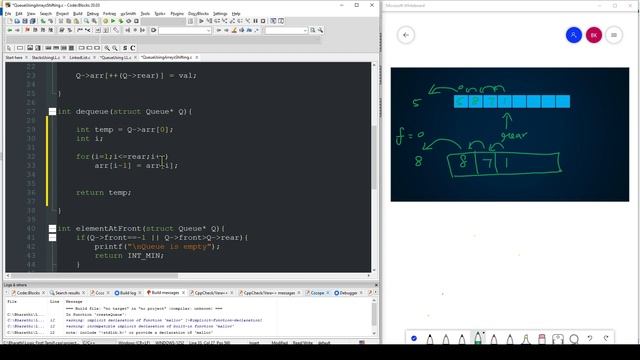Collapse the elementAtFront function fold marker

[x=52, y=229]
